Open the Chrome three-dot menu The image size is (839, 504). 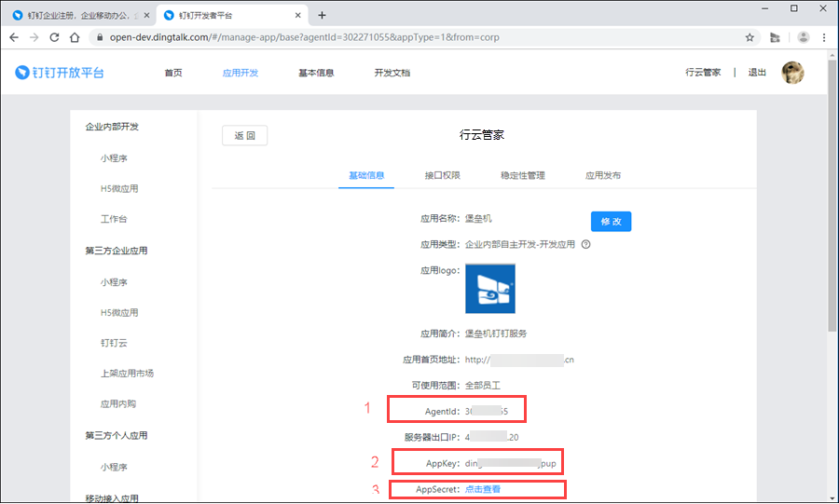(824, 37)
